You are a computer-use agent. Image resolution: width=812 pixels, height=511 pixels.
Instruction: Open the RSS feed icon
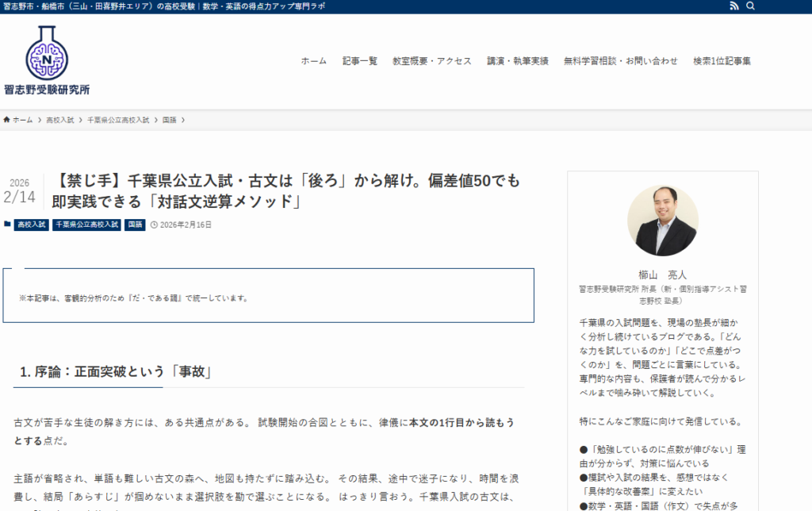point(733,6)
